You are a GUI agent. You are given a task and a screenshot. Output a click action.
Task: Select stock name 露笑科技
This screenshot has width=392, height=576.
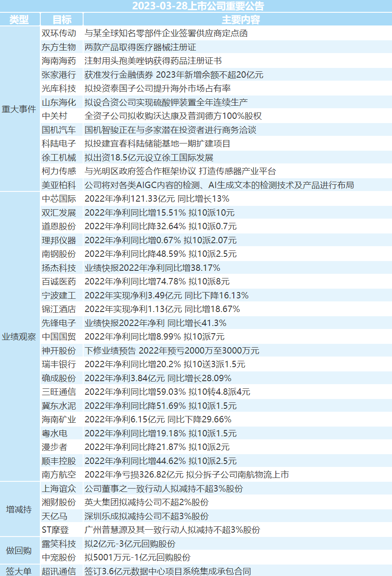pos(59,544)
